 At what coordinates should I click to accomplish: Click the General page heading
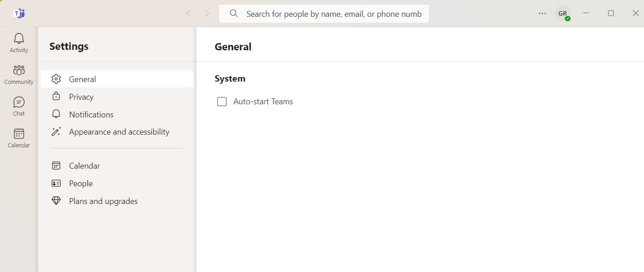pyautogui.click(x=233, y=47)
